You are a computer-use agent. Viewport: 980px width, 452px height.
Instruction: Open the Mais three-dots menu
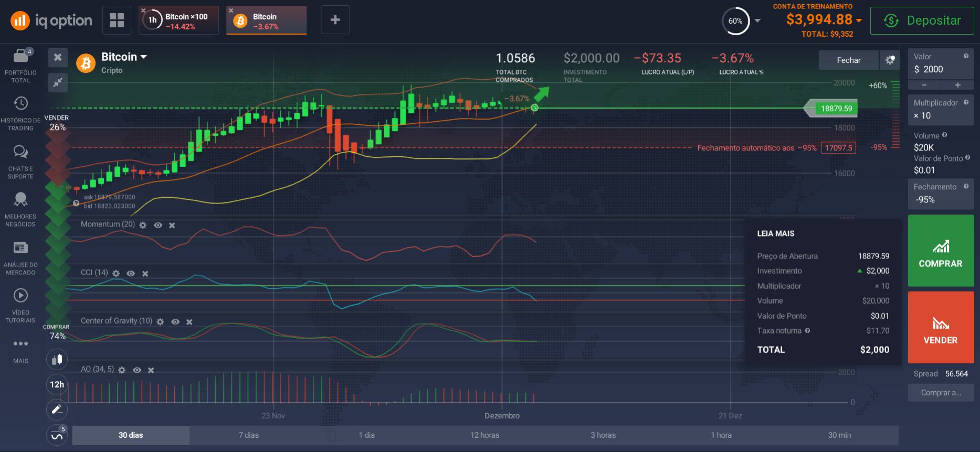click(x=20, y=344)
